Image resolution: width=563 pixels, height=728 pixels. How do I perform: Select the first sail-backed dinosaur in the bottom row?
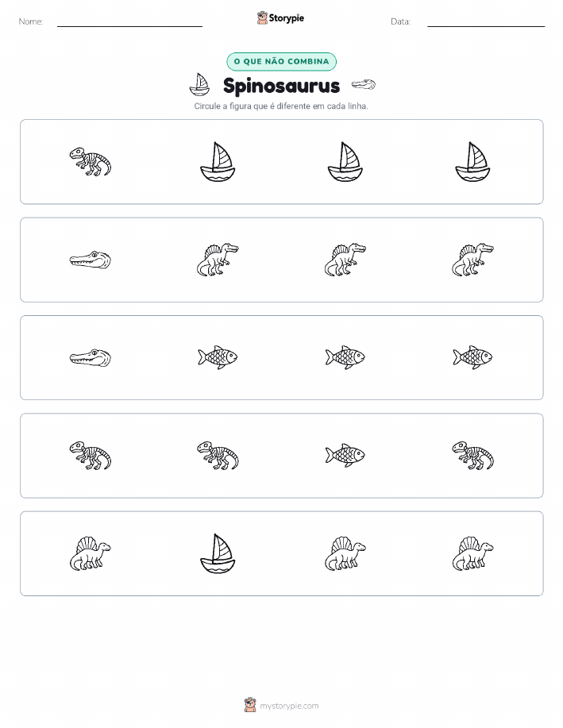(90, 553)
